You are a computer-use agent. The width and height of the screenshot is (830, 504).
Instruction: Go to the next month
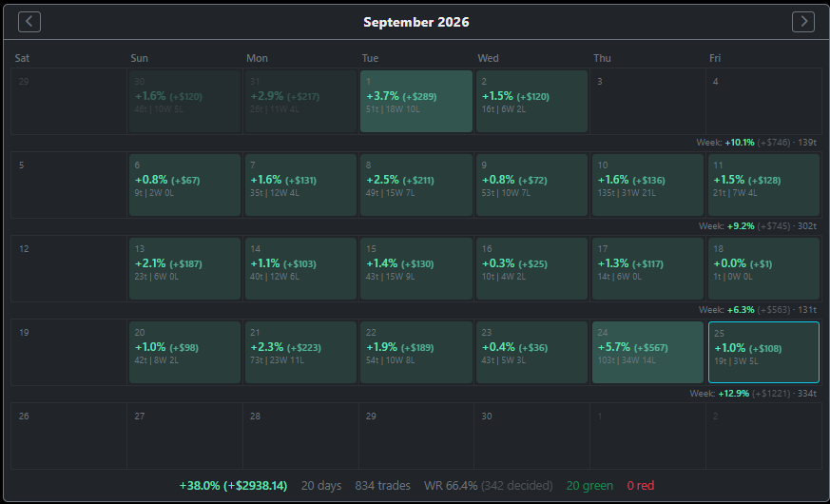pyautogui.click(x=803, y=22)
